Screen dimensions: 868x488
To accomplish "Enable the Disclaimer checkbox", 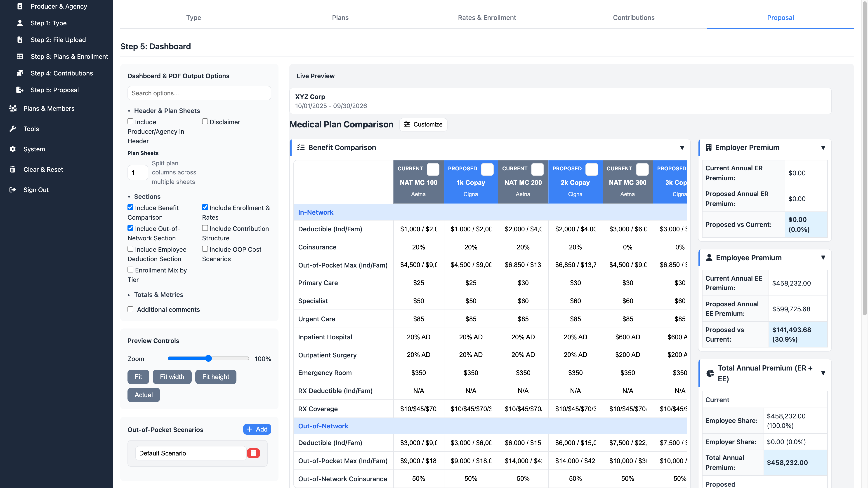I will (x=205, y=122).
